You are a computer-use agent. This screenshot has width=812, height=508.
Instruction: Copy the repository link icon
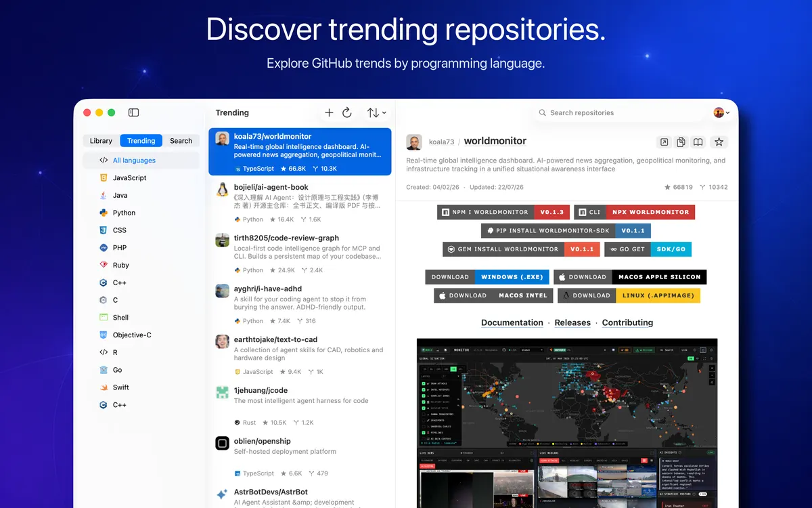click(681, 142)
